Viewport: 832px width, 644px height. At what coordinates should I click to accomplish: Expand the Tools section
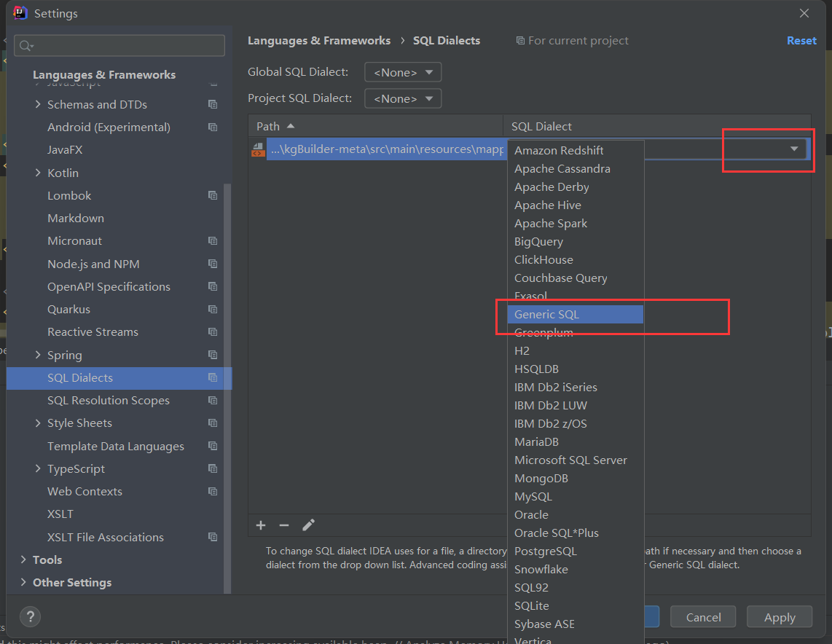tap(23, 559)
